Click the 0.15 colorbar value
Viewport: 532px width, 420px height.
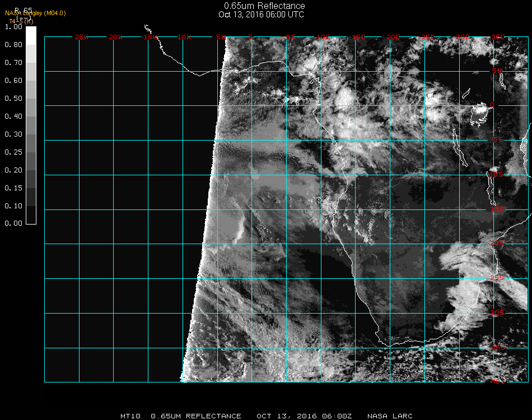(x=13, y=188)
